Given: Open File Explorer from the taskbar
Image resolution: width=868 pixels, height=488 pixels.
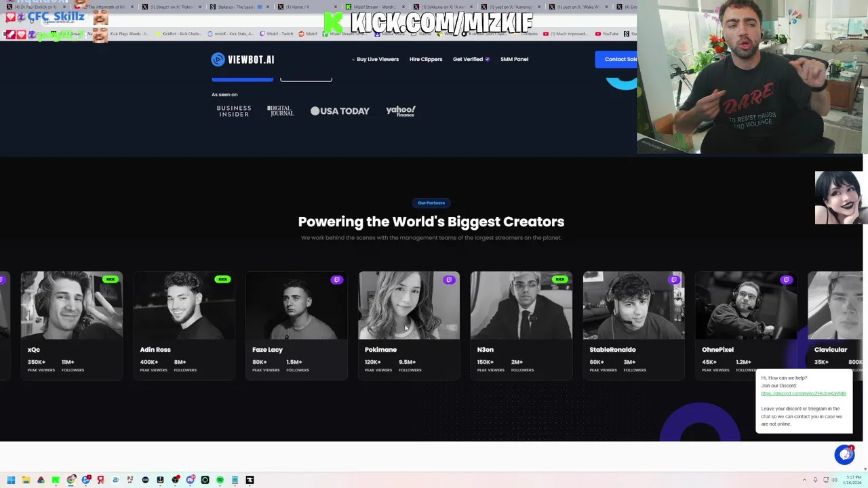Looking at the screenshot, I should [x=26, y=480].
